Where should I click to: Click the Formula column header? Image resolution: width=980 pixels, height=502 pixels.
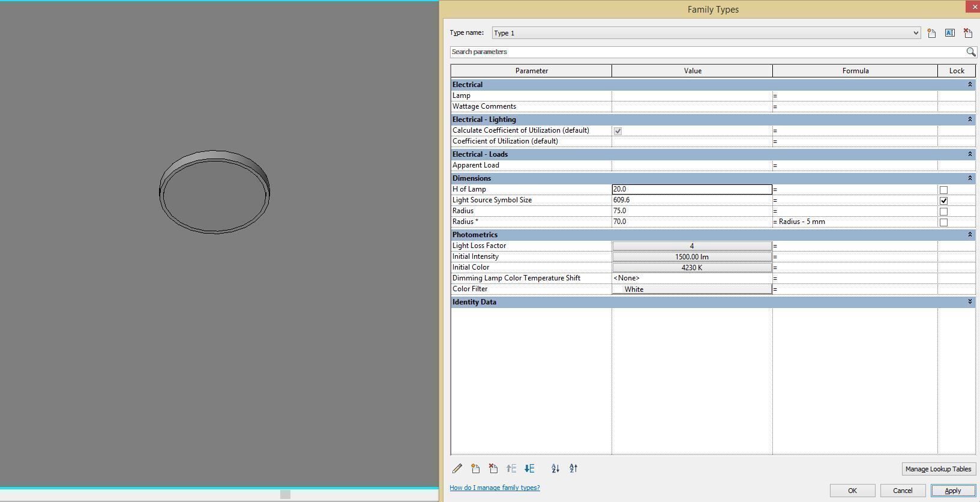pyautogui.click(x=855, y=71)
